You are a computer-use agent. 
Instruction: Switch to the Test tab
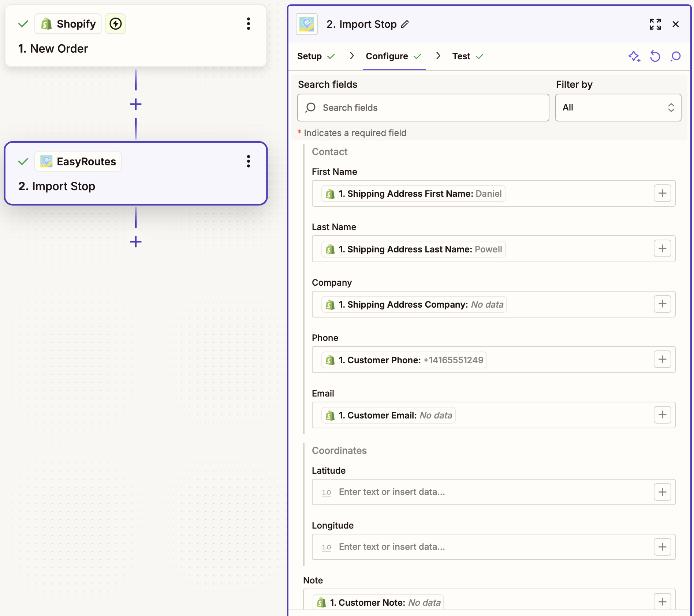[x=468, y=56]
